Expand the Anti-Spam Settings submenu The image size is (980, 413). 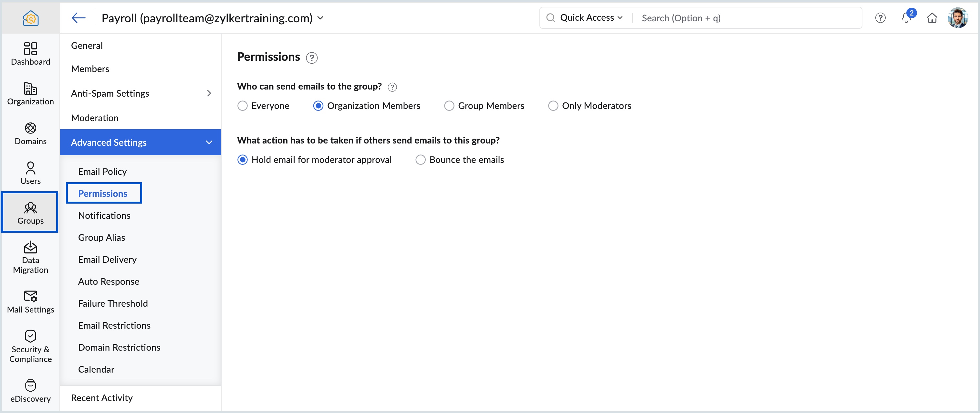coord(208,93)
